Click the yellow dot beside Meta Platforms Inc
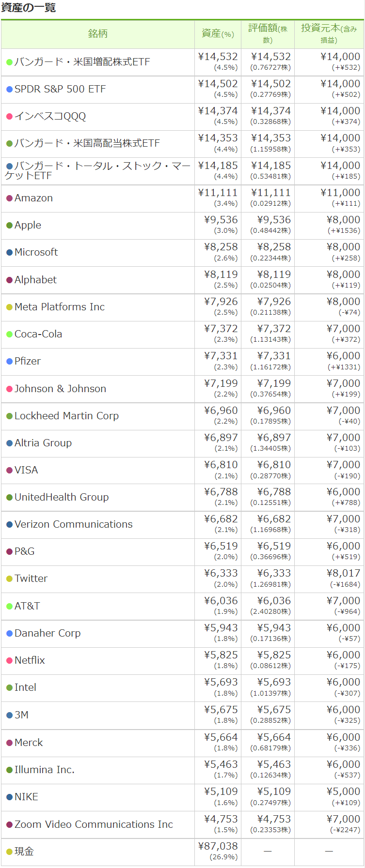The width and height of the screenshot is (365, 868). point(9,307)
